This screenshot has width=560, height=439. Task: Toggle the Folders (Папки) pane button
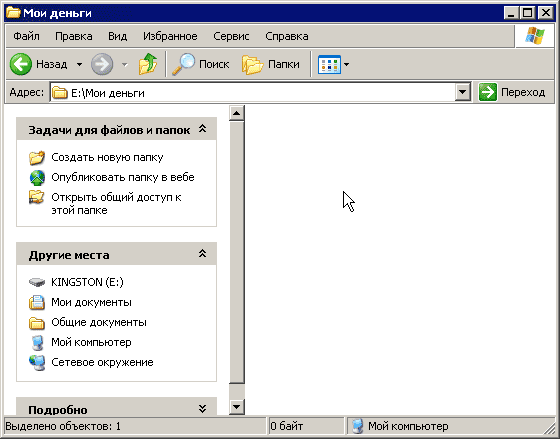(271, 64)
